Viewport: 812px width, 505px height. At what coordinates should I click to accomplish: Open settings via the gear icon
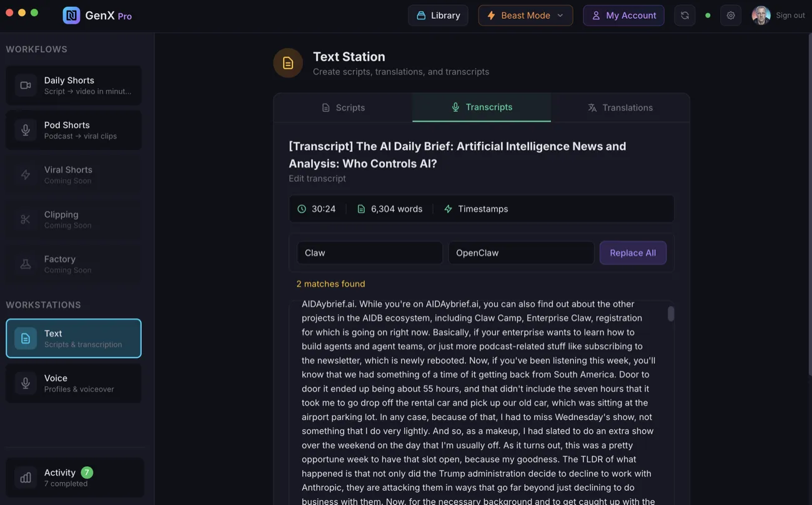[731, 15]
